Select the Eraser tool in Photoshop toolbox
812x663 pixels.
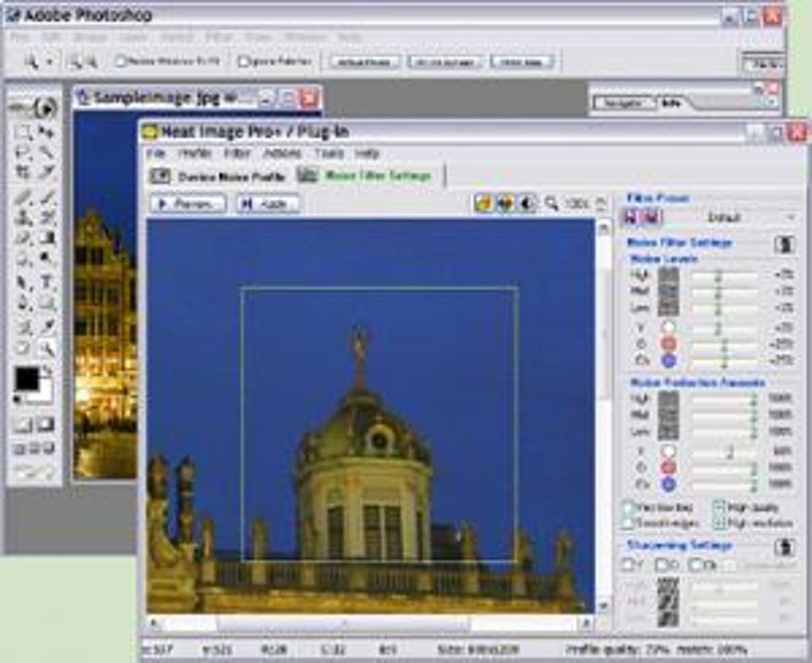pyautogui.click(x=23, y=237)
